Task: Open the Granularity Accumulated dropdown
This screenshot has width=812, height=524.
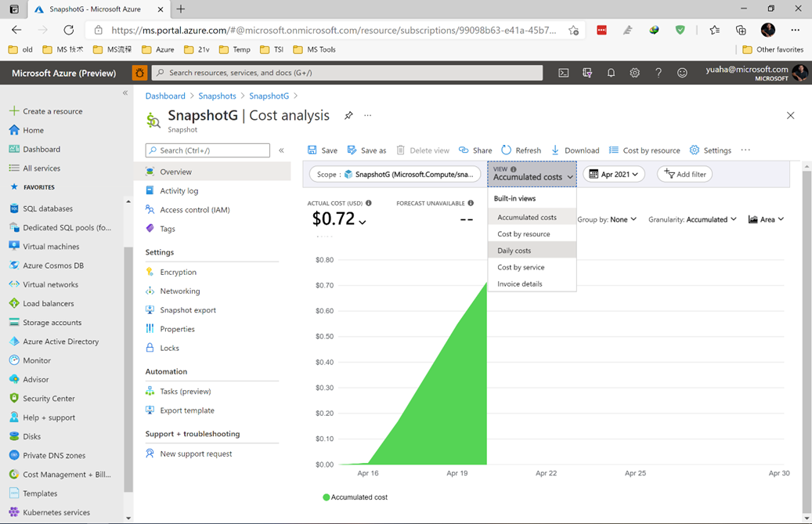Action: 692,219
